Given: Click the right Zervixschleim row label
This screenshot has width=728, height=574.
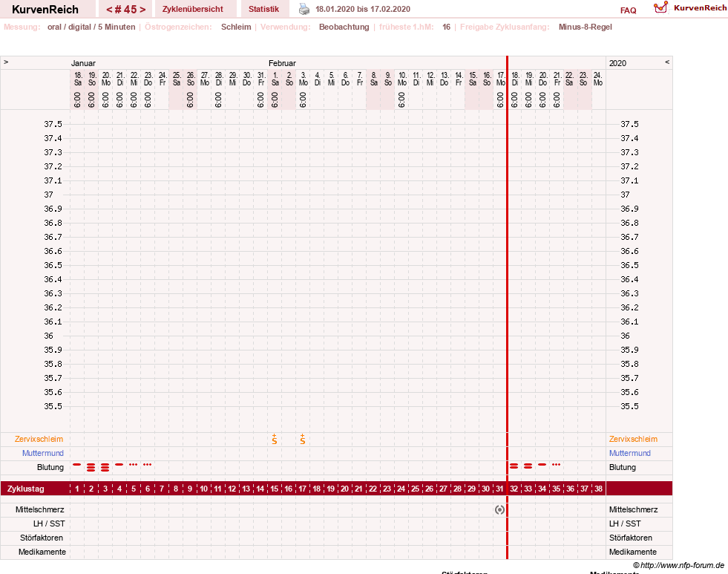Looking at the screenshot, I should tap(633, 439).
